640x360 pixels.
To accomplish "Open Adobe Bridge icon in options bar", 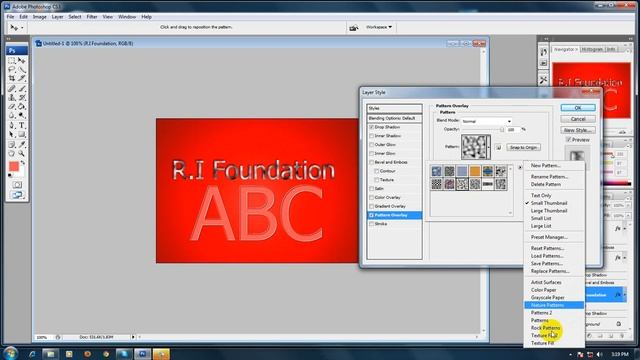I will click(x=353, y=27).
